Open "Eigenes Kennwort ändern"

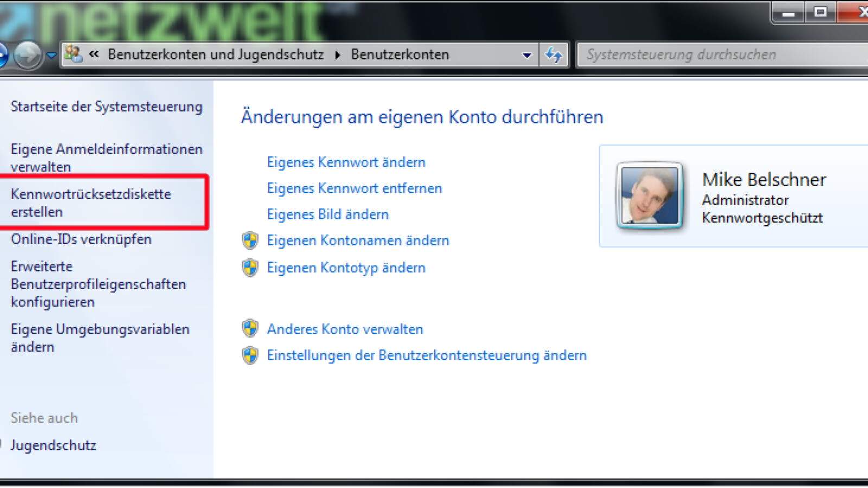(346, 162)
